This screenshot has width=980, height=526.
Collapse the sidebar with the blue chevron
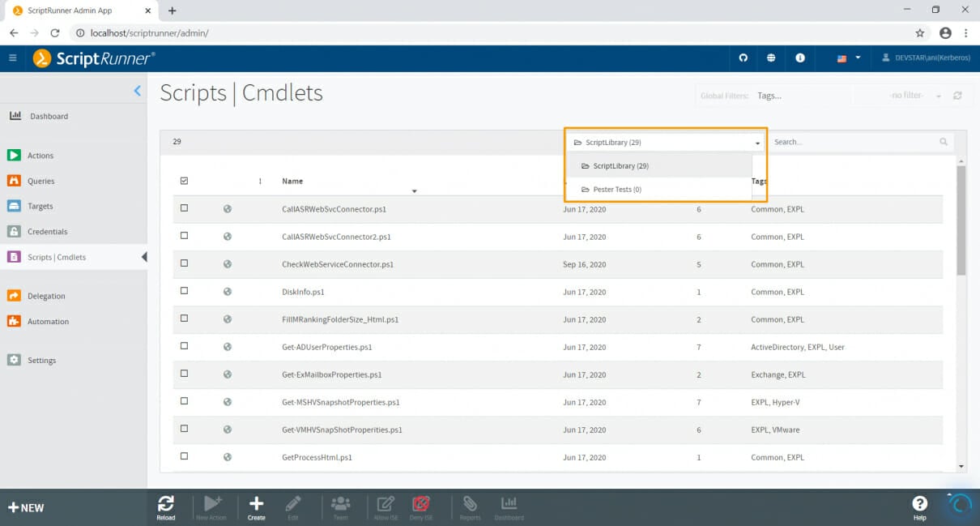[x=137, y=91]
